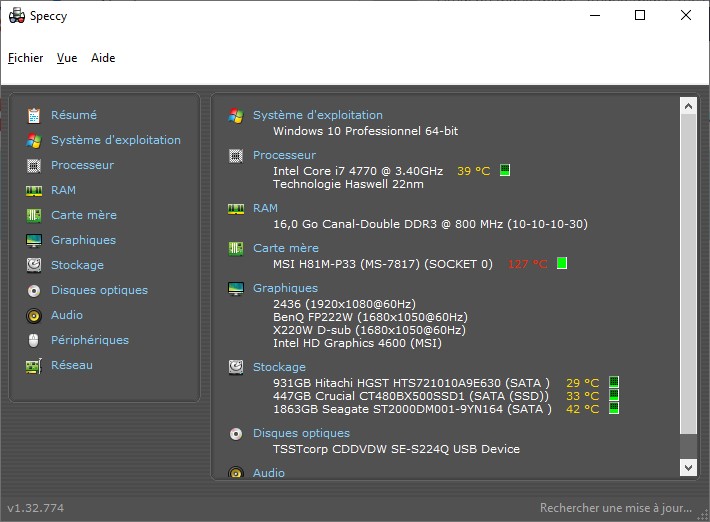Click the Graphiques monitor icon in sidebar

click(34, 240)
